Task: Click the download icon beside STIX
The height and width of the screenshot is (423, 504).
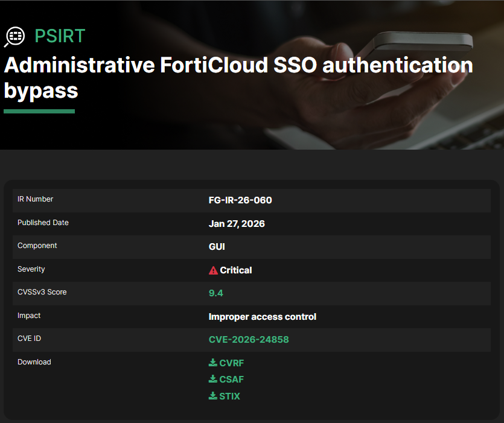Action: [213, 396]
